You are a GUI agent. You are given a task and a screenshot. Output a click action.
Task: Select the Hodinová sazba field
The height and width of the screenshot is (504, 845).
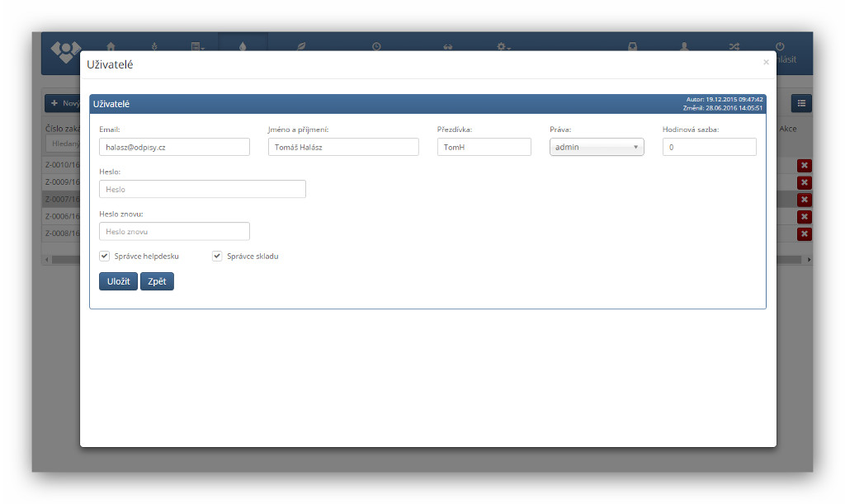click(709, 147)
